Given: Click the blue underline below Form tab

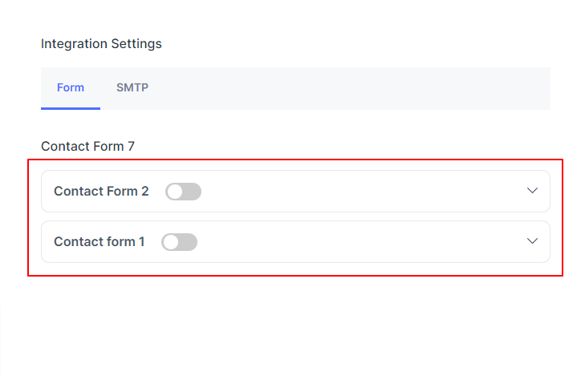Looking at the screenshot, I should [x=71, y=108].
